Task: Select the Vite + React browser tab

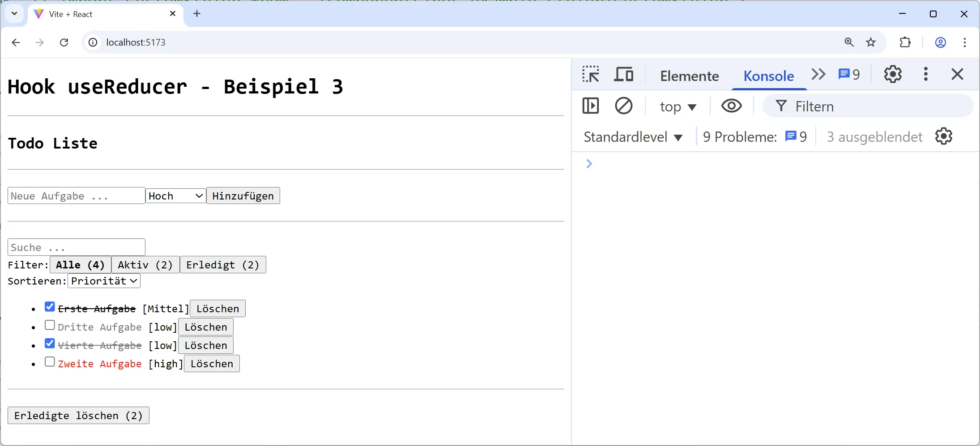Action: (105, 14)
